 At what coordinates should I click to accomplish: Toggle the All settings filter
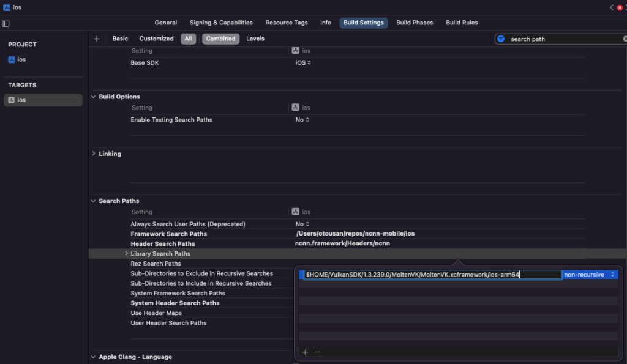pos(189,39)
